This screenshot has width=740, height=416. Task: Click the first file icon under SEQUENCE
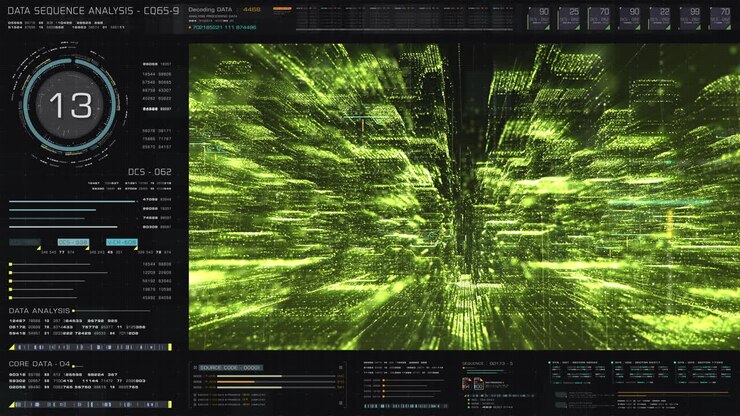pyautogui.click(x=466, y=383)
